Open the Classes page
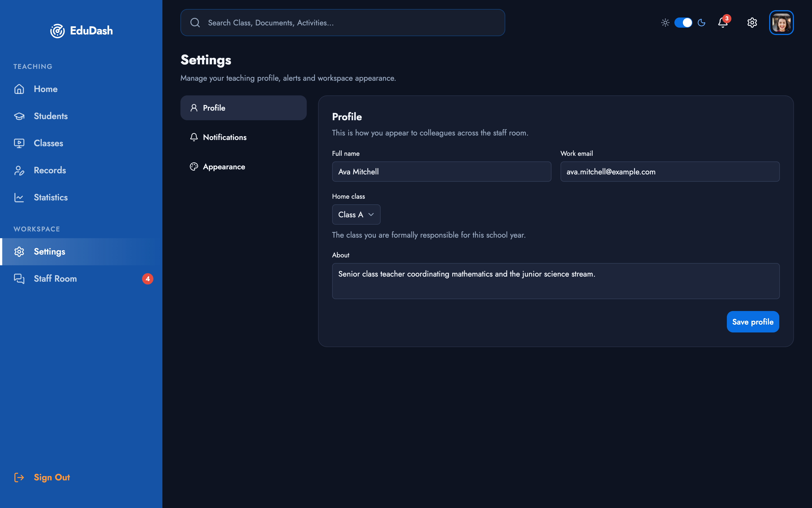 pos(81,143)
